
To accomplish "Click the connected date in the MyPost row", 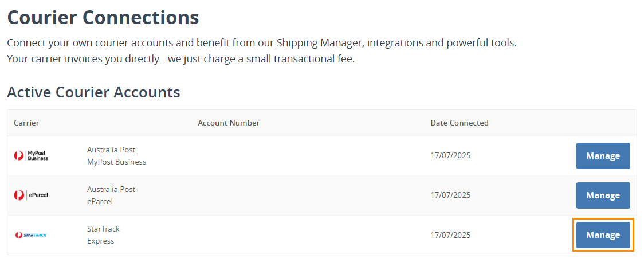I will [x=450, y=156].
